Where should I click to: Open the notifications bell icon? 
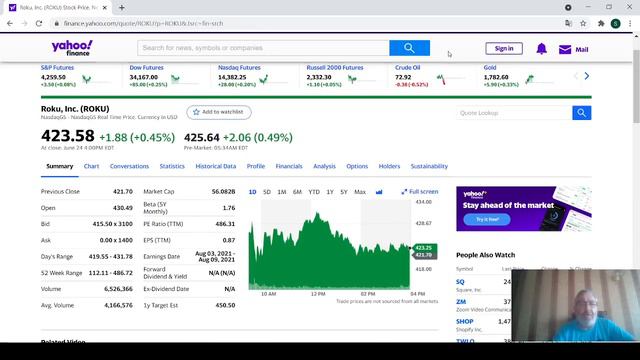(541, 49)
